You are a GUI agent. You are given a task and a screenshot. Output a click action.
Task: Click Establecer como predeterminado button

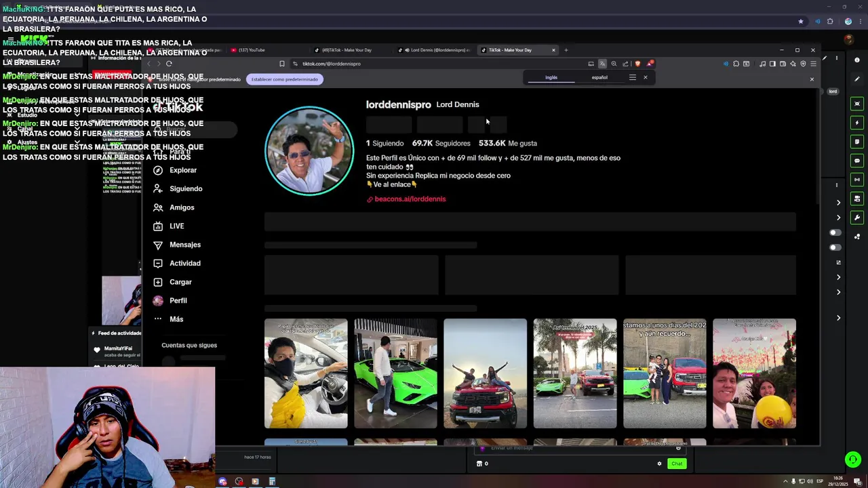pyautogui.click(x=284, y=79)
